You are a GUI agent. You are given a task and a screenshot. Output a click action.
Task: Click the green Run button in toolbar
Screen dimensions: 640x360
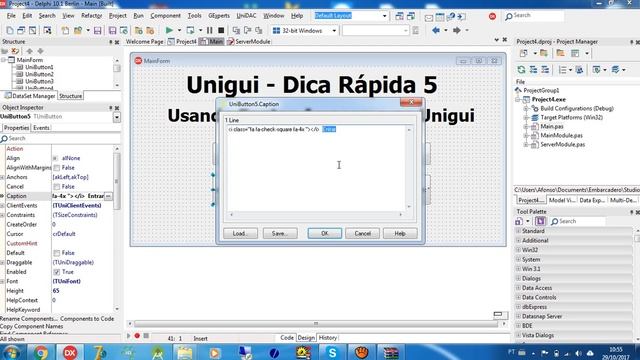click(169, 30)
